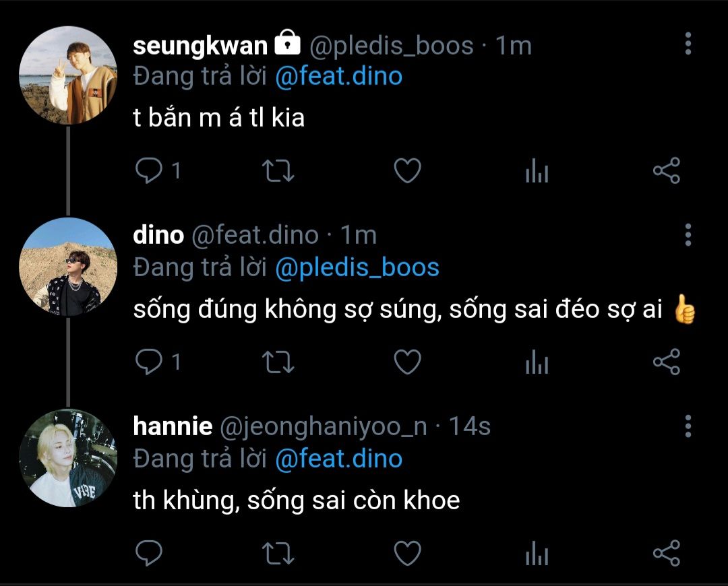Open more options on seungkwan's tweet

(688, 43)
